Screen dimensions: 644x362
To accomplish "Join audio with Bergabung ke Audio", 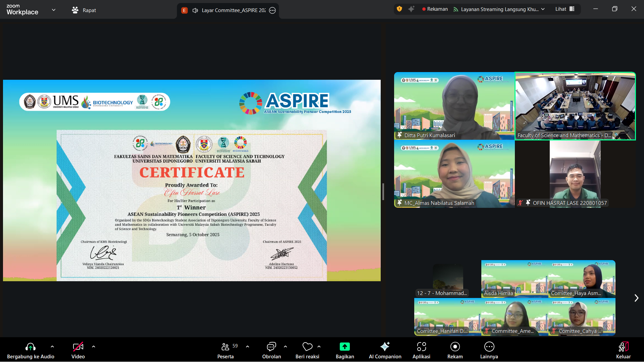I will (31, 347).
